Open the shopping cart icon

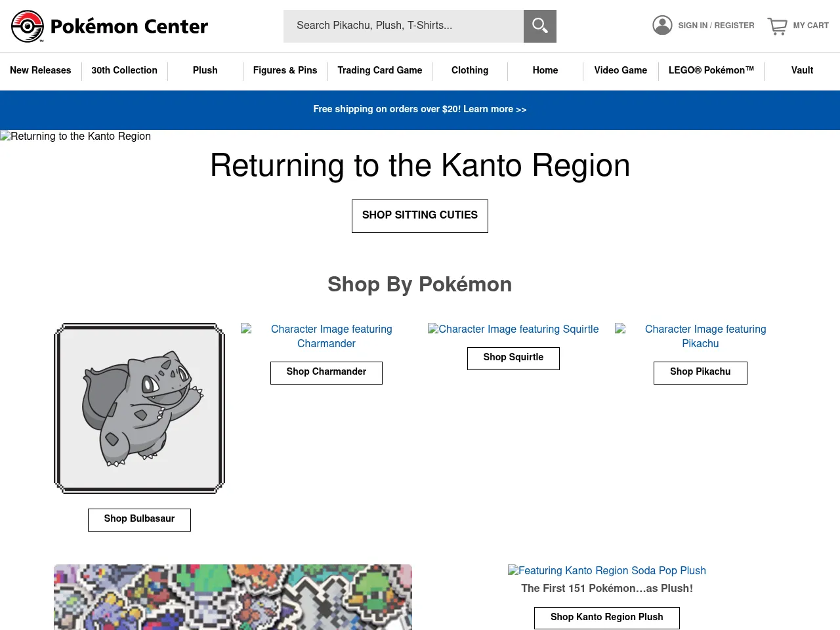778,26
